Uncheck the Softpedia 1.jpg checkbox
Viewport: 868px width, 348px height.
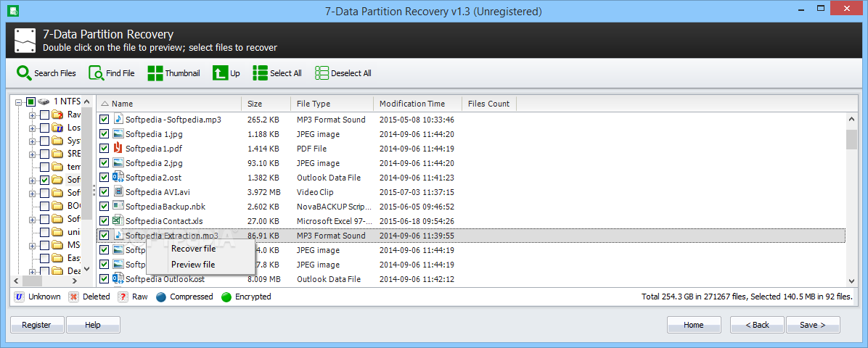104,134
